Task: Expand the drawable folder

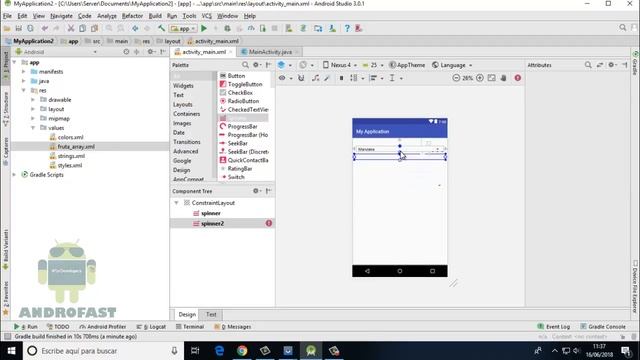Action: tap(33, 100)
